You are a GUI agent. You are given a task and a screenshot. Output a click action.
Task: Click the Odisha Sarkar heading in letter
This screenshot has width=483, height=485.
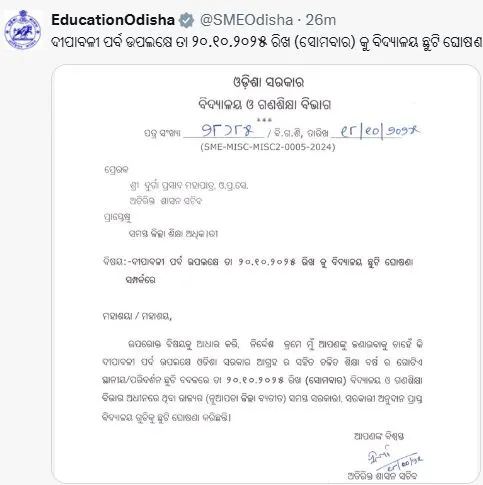tap(268, 82)
